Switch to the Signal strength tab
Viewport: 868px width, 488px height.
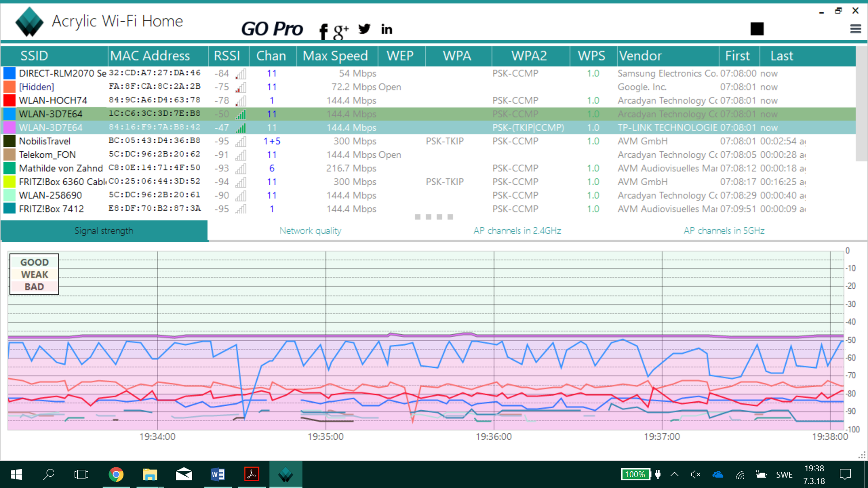point(104,231)
